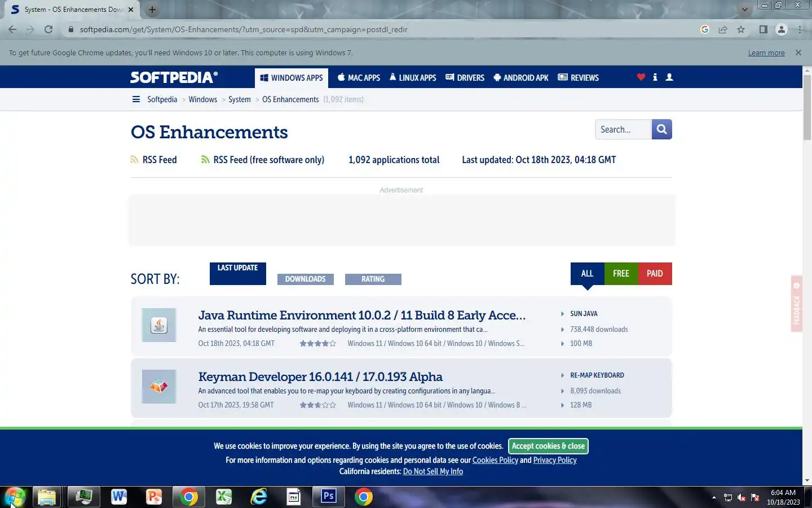Click the Java Runtime star rating

317,343
